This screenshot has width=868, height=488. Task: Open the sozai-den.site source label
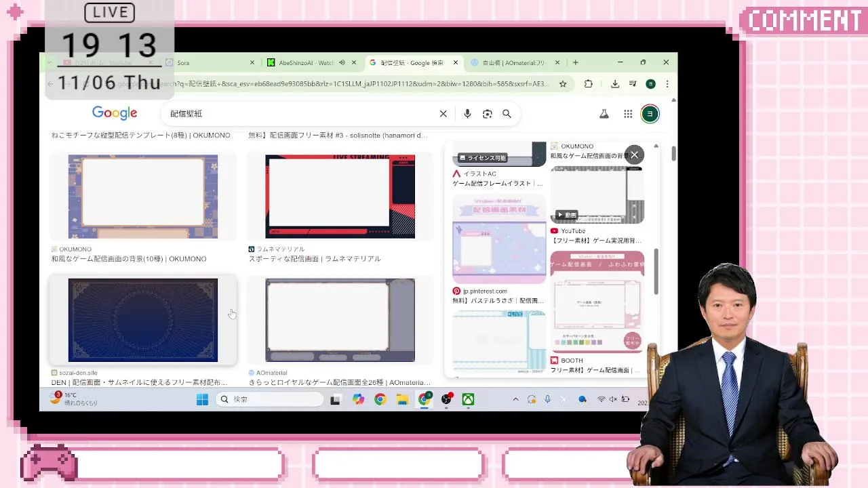78,373
